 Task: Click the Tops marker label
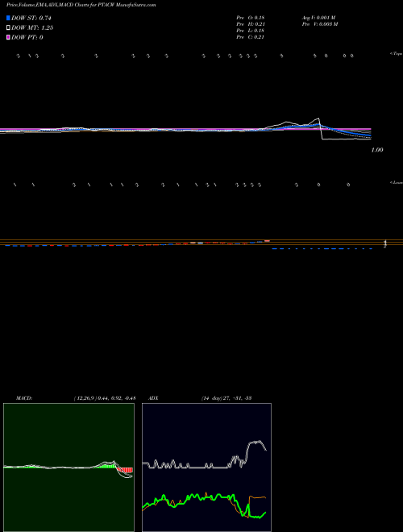[x=397, y=54]
